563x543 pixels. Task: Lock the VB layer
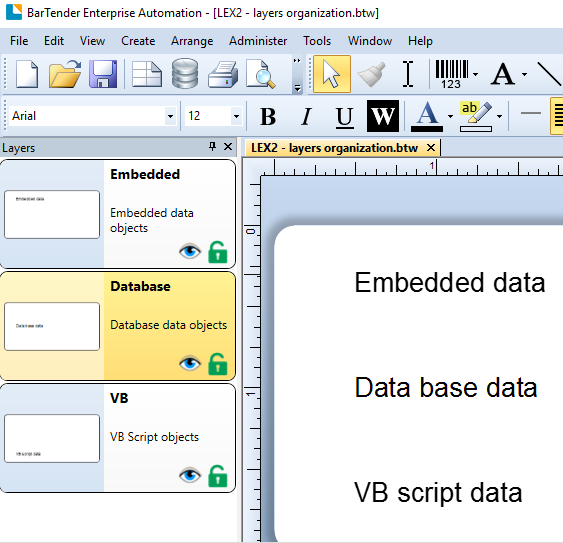(218, 476)
